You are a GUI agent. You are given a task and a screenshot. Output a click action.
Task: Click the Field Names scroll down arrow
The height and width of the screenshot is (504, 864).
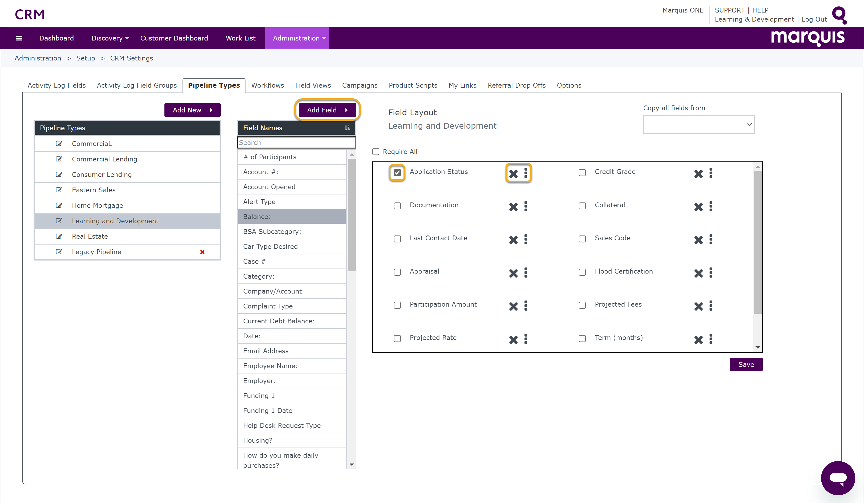point(352,465)
